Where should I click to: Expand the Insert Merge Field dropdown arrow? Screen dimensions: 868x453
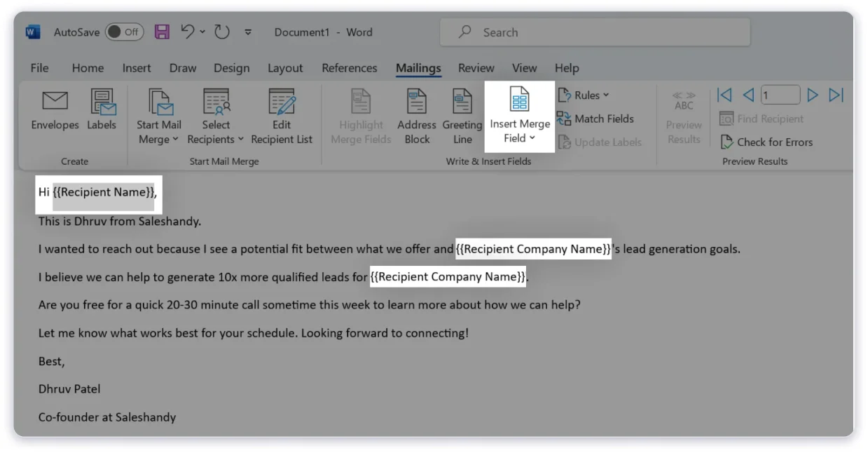[x=532, y=138]
